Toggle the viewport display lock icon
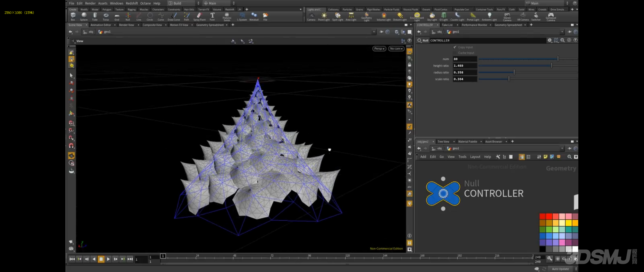This screenshot has width=644, height=272. [x=410, y=65]
